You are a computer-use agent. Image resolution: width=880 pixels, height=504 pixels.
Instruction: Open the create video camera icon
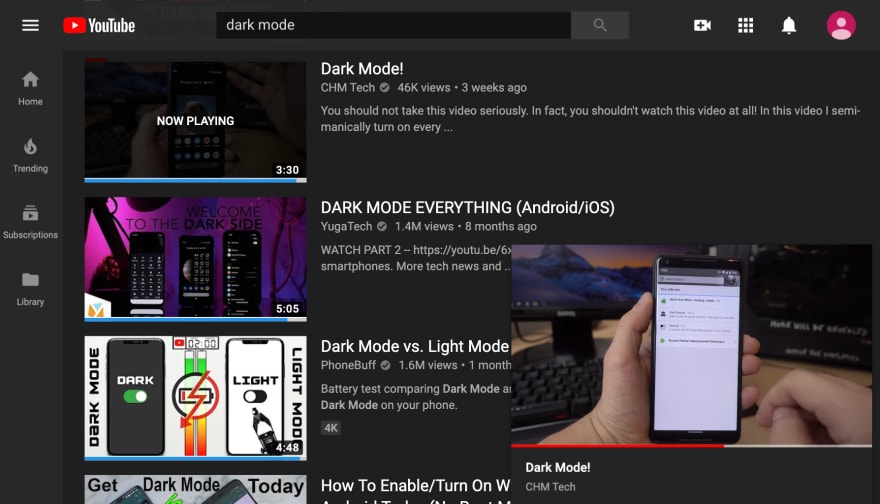coord(702,25)
